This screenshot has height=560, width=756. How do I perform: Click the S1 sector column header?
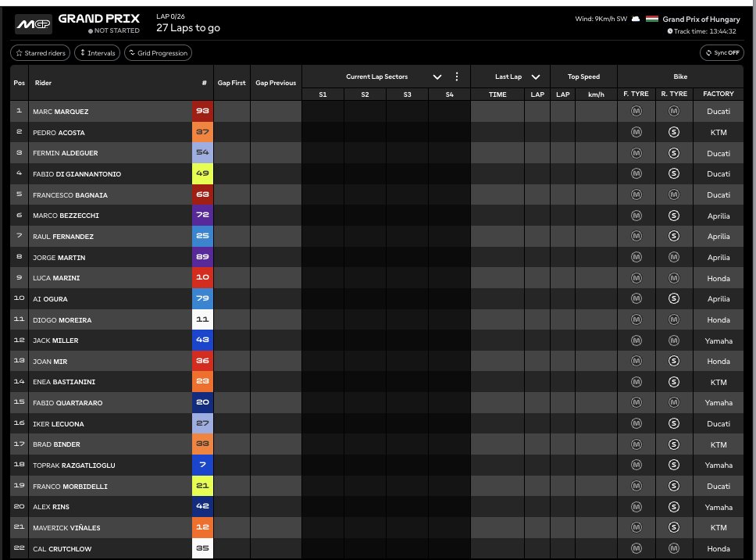tap(323, 95)
